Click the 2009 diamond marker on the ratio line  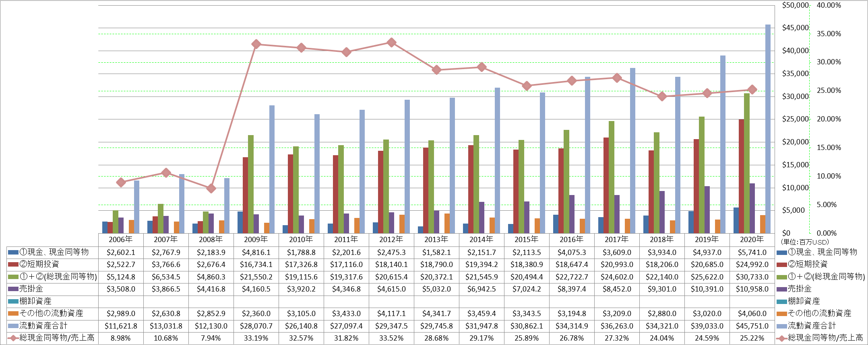(256, 44)
